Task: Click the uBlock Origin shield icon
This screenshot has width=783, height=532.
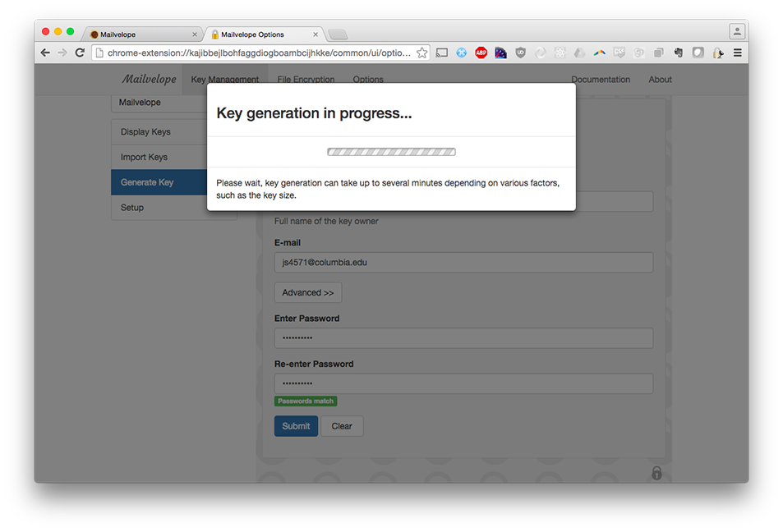Action: [520, 53]
